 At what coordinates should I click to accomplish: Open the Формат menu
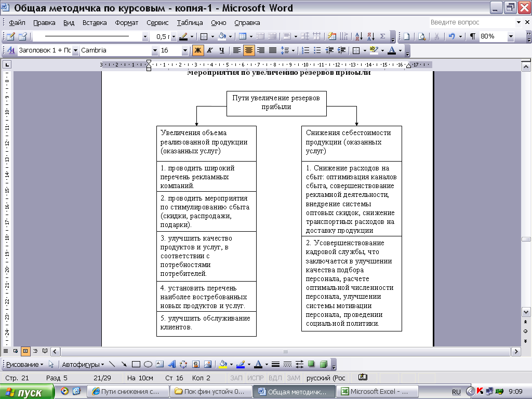point(127,23)
